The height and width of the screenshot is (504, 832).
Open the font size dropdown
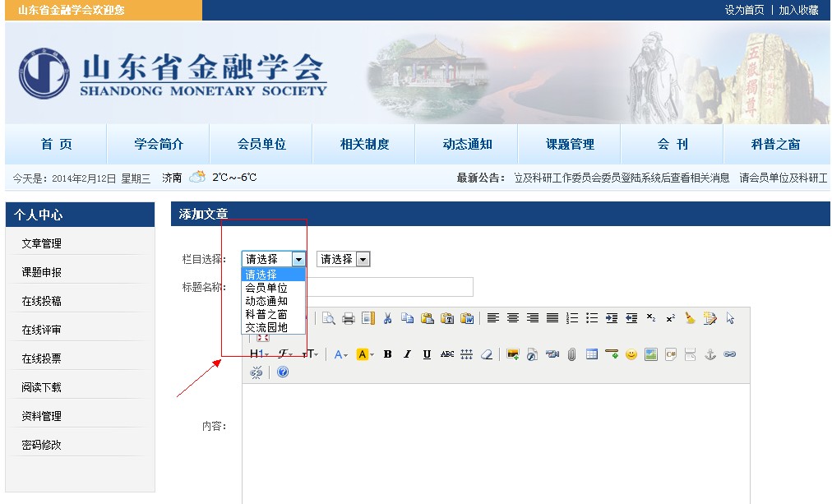tap(311, 354)
